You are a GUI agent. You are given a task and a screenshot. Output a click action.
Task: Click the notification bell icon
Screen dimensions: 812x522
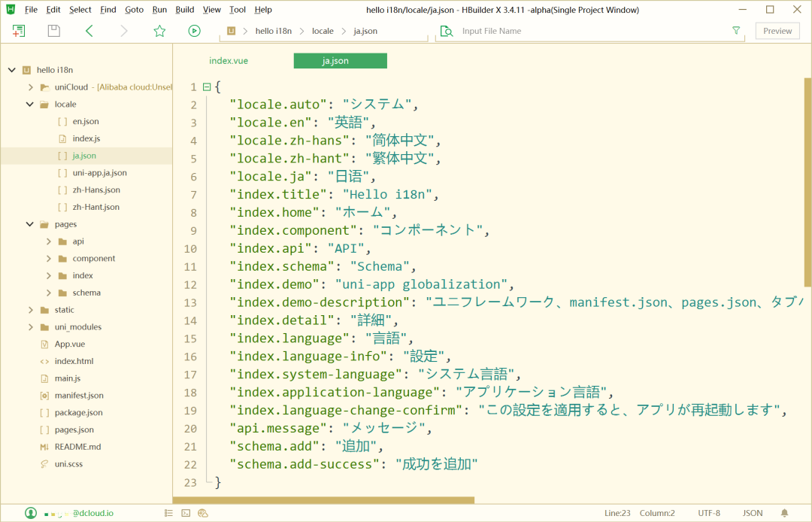784,513
